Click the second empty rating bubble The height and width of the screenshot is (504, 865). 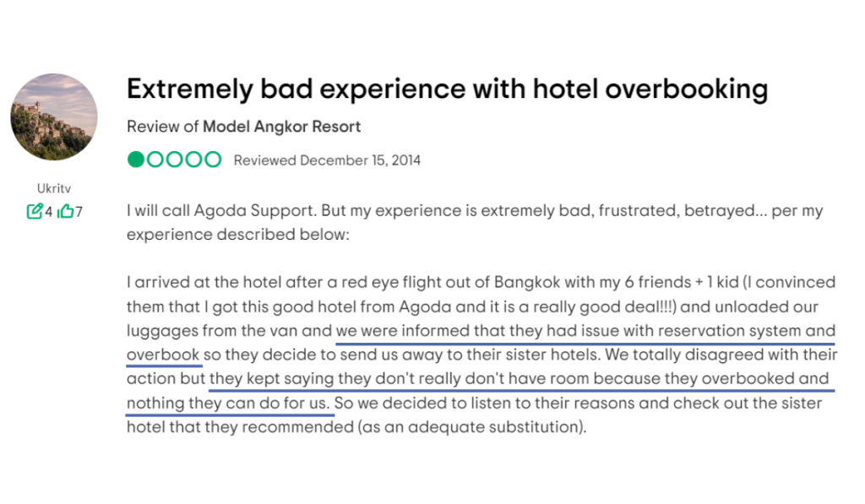click(155, 160)
